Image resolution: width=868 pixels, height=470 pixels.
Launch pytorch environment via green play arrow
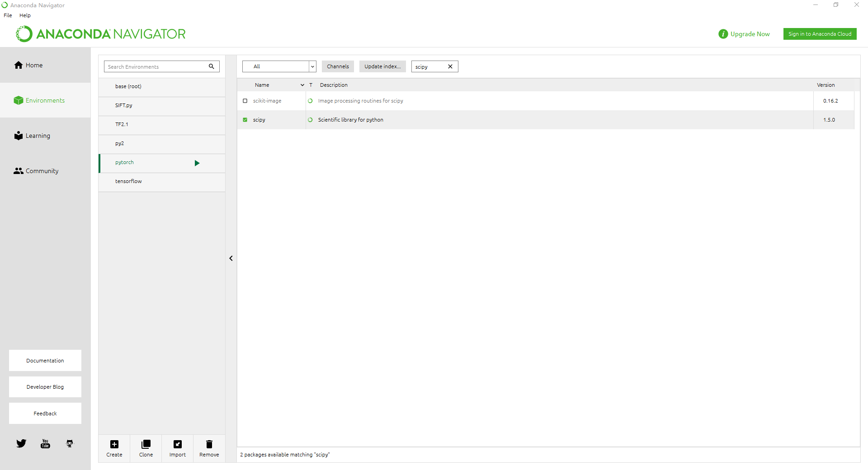(x=197, y=163)
